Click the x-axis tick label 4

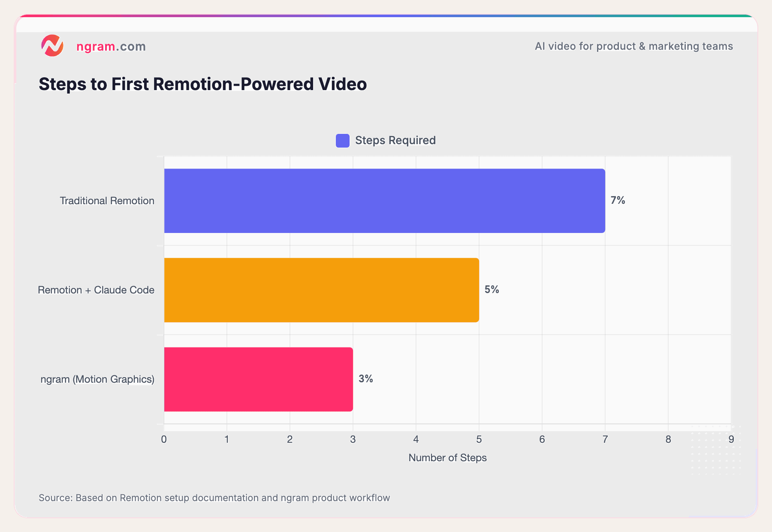416,439
